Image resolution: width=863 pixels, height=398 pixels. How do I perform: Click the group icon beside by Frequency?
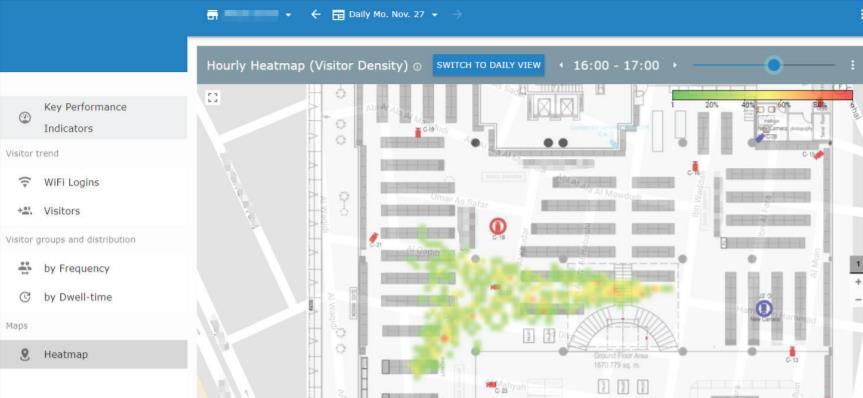click(25, 268)
